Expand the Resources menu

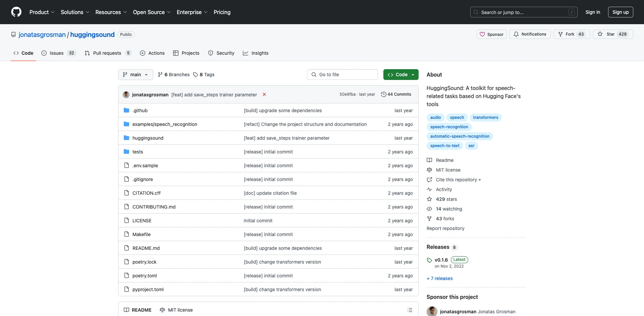pos(111,12)
